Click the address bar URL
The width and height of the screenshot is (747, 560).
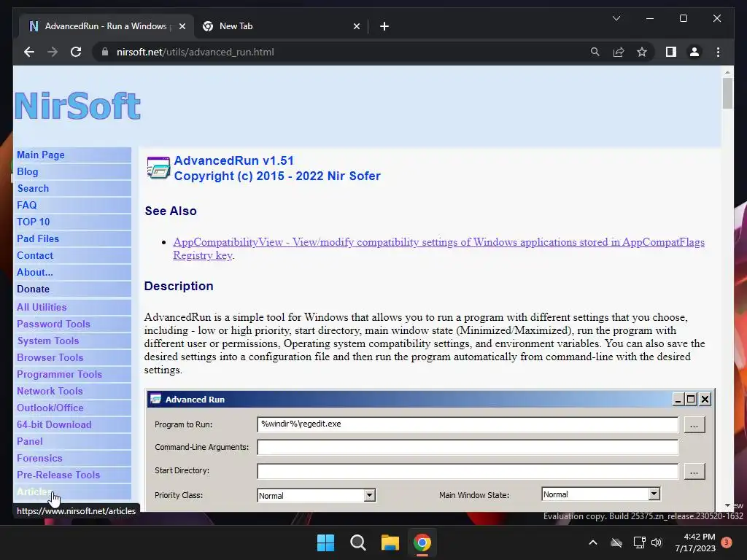[x=196, y=52]
